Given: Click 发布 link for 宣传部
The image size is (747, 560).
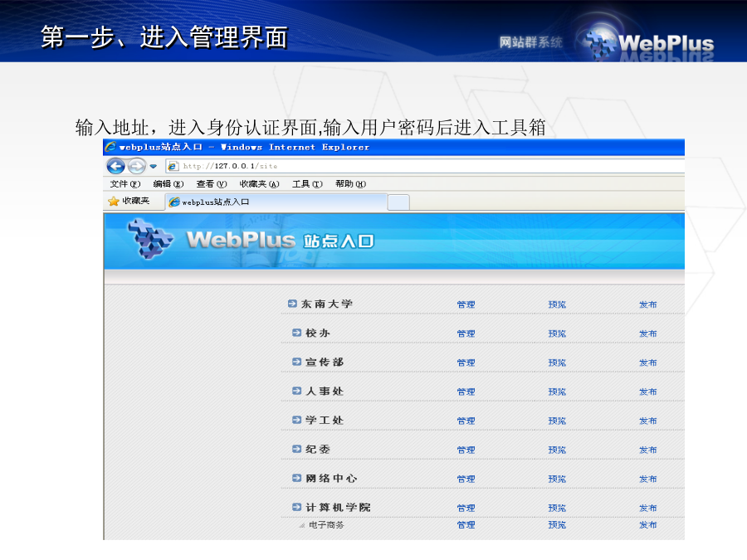Looking at the screenshot, I should coord(648,363).
